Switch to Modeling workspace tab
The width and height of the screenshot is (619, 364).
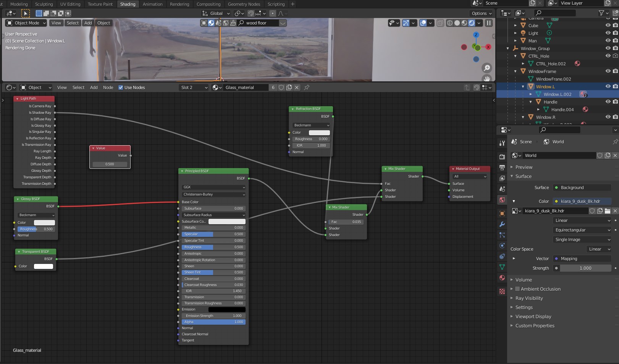19,4
